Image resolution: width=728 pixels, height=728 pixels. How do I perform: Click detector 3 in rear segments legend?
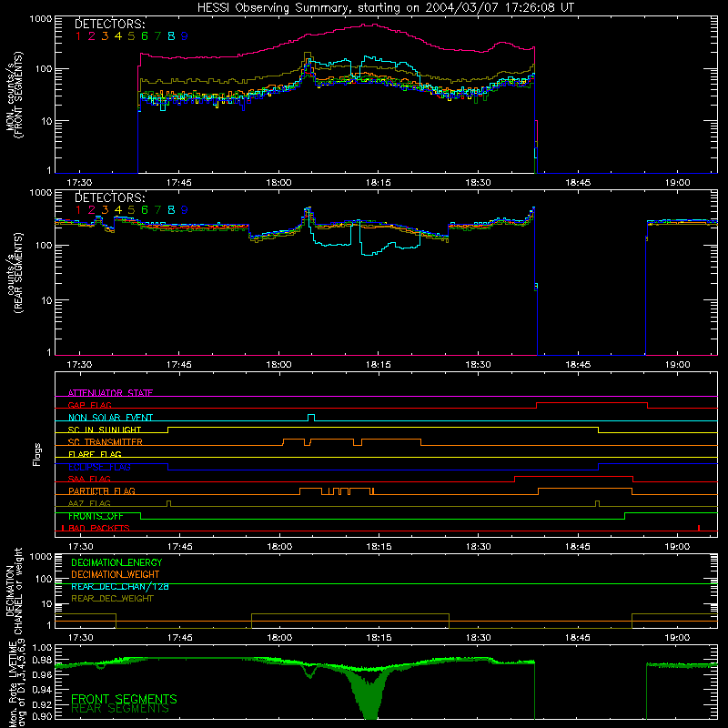click(105, 210)
